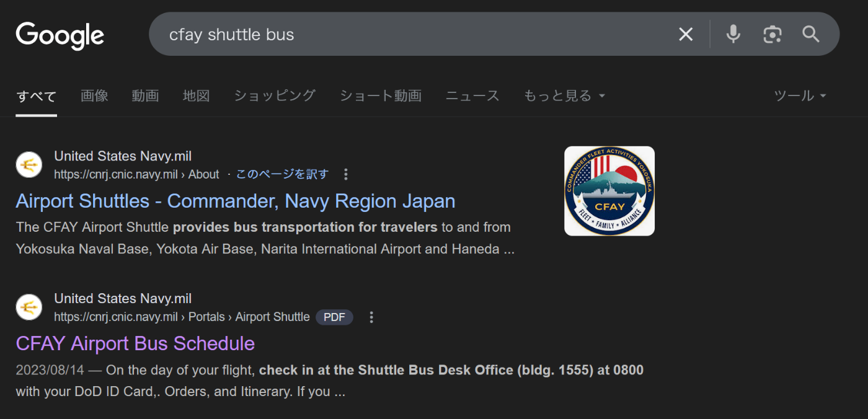Open the ショート動画 tab
Viewport: 868px width, 419px height.
pyautogui.click(x=381, y=95)
